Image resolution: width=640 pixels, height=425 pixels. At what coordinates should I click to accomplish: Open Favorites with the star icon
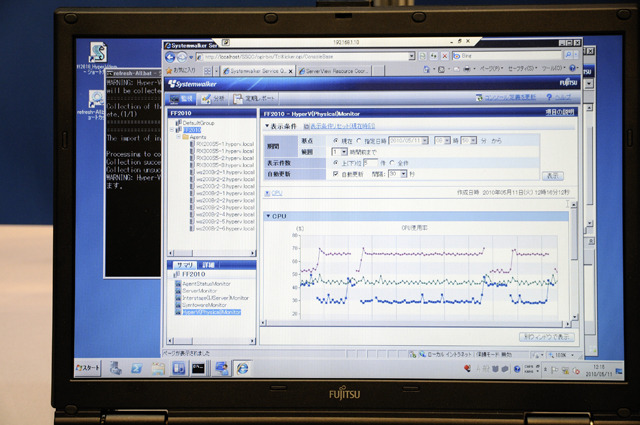169,71
